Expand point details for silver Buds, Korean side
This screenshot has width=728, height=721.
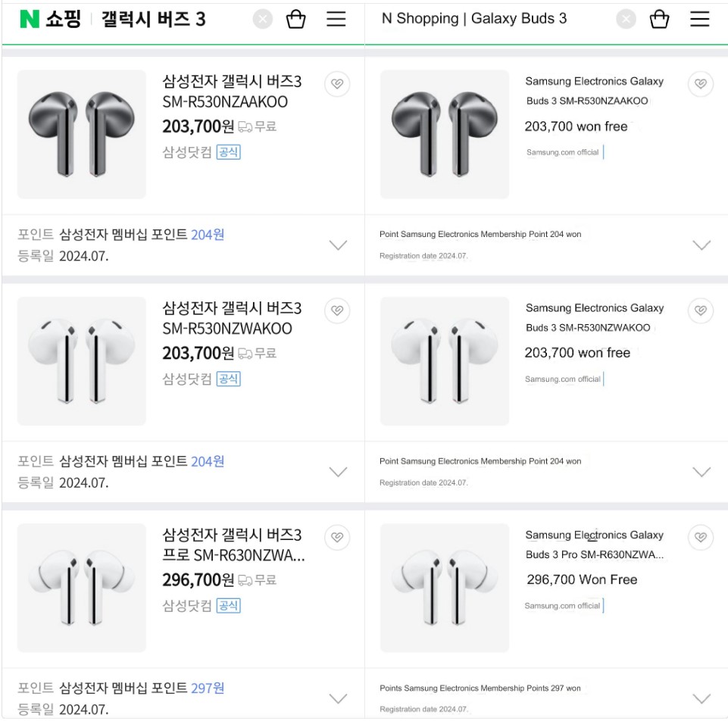pos(338,245)
